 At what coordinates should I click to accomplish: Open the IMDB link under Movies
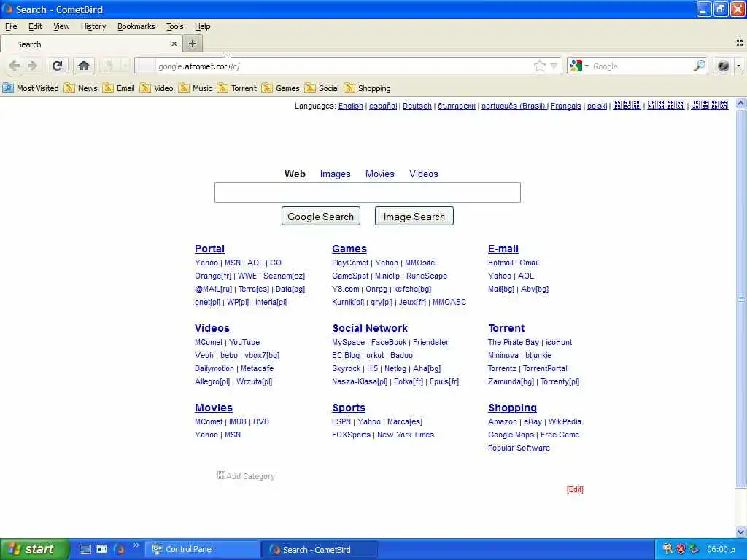pyautogui.click(x=238, y=421)
